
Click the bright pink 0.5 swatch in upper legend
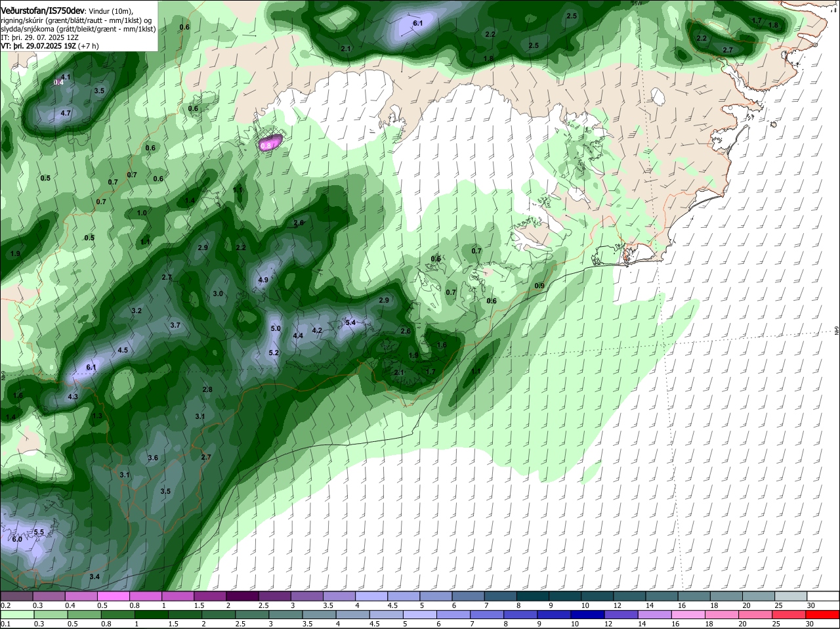click(x=113, y=596)
